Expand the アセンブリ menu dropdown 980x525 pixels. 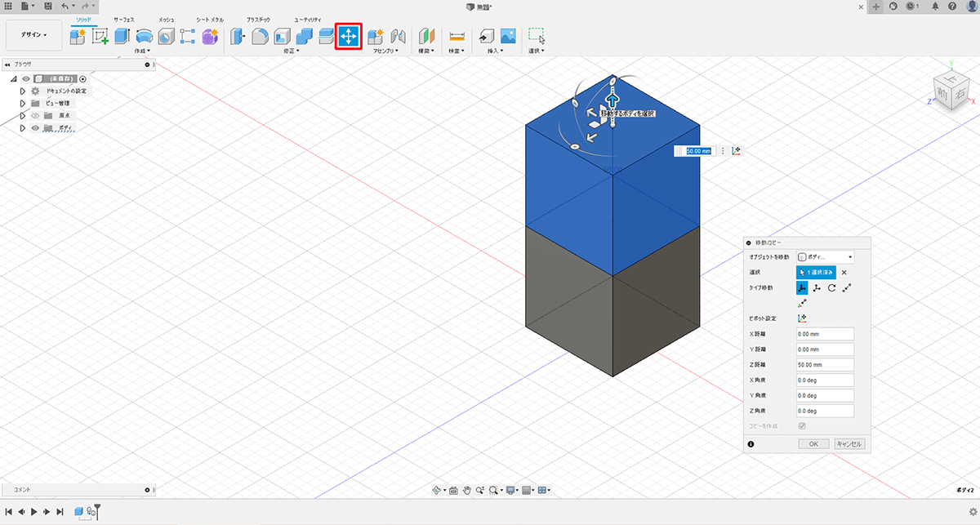(385, 51)
